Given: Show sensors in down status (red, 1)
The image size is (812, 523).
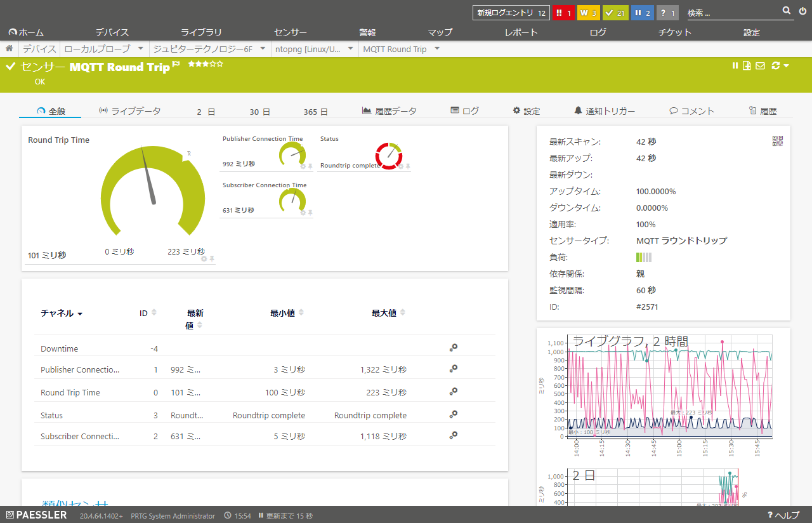Looking at the screenshot, I should click(563, 13).
